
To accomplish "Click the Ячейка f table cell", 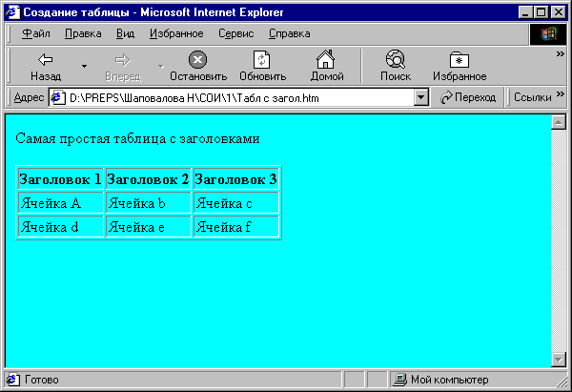I will click(236, 227).
